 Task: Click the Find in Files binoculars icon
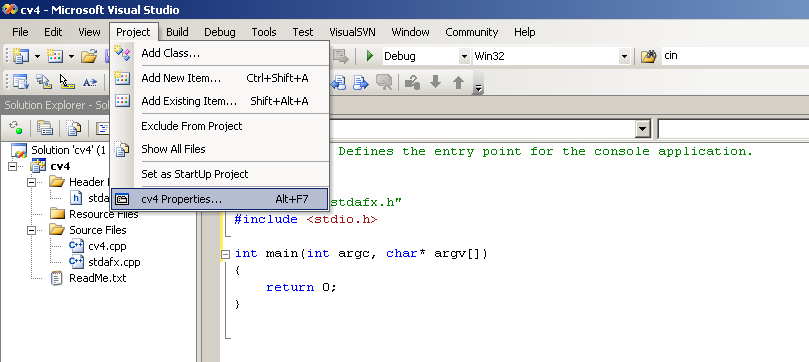(x=649, y=56)
